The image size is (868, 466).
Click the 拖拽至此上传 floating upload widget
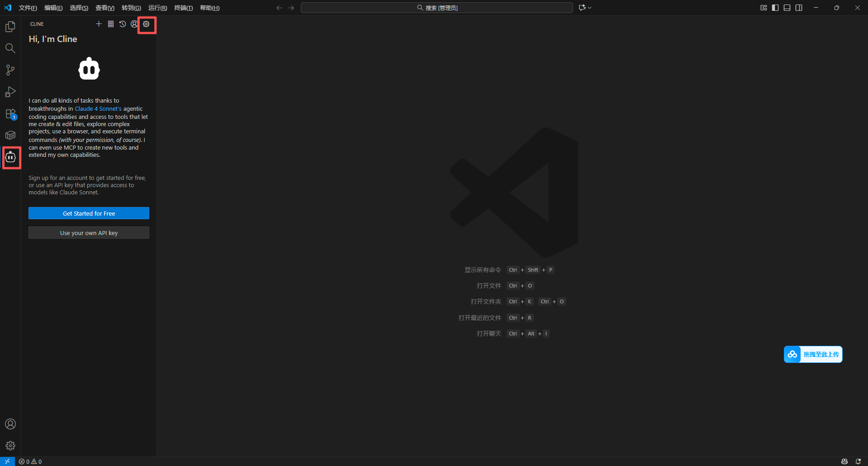(813, 354)
